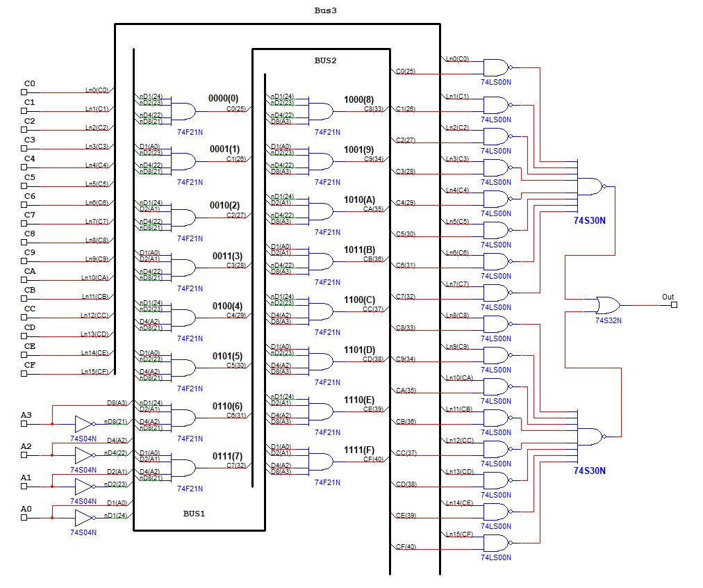703x588 pixels.
Task: Click the AND gate labeled 1000(8)
Action: click(320, 110)
